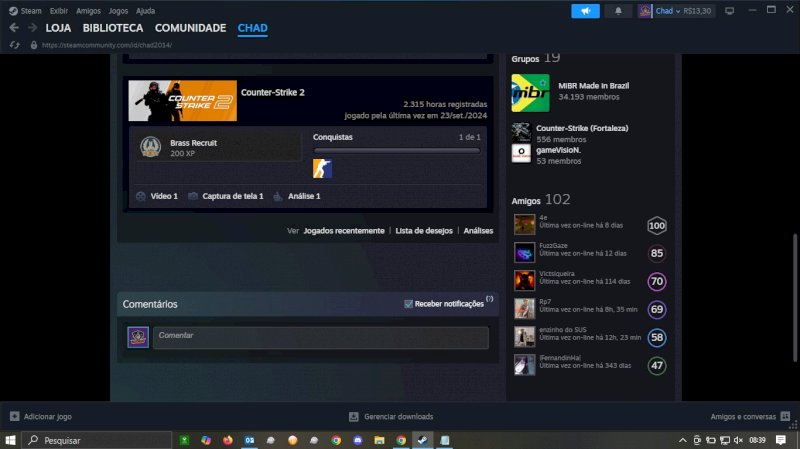Open friend 4e's profile
The height and width of the screenshot is (449, 800).
click(x=543, y=218)
